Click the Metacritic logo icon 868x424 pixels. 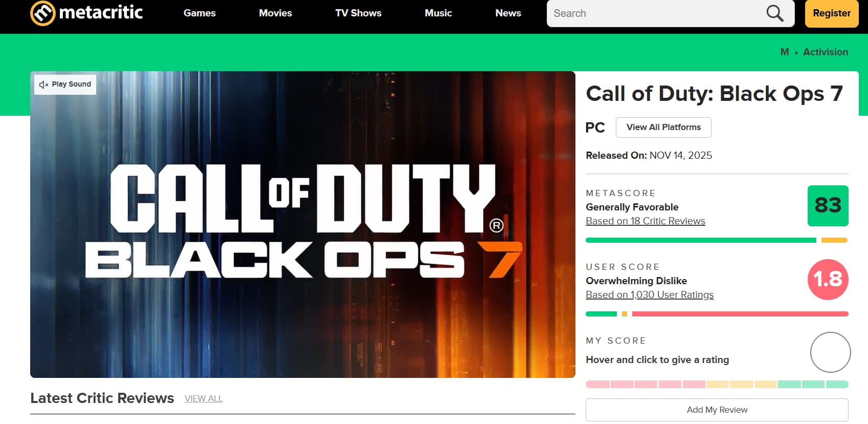[x=43, y=13]
